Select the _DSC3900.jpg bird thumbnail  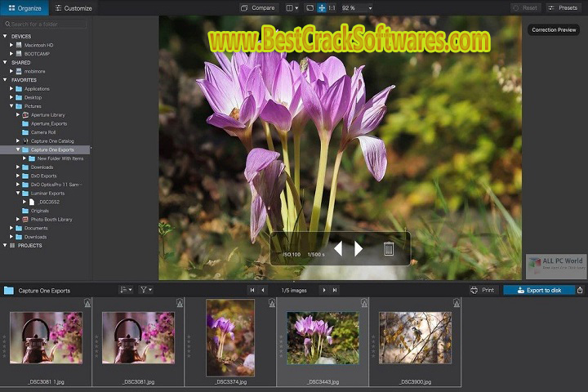(x=415, y=337)
